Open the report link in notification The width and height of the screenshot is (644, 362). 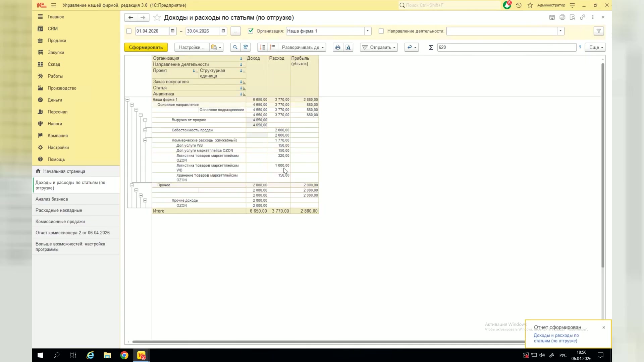click(x=556, y=338)
